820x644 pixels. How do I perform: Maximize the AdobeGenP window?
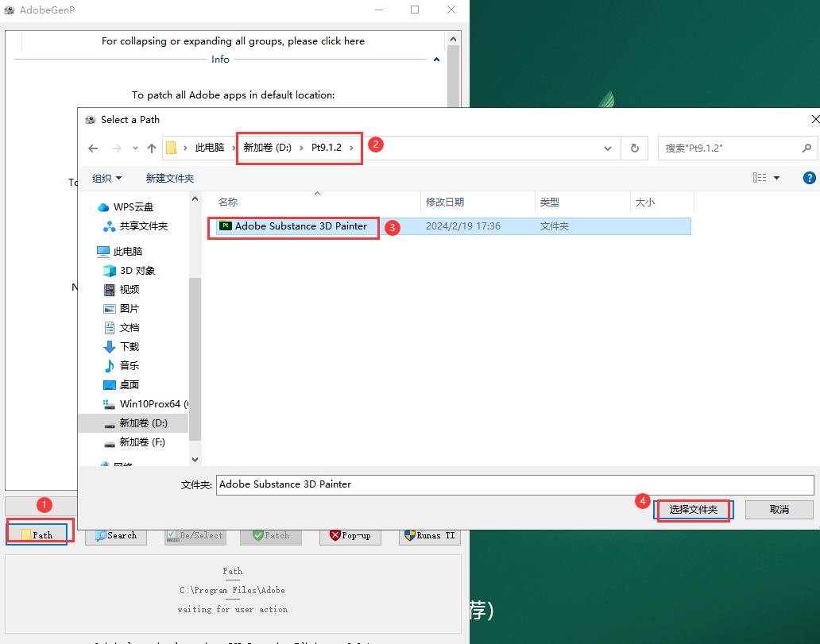(x=415, y=10)
